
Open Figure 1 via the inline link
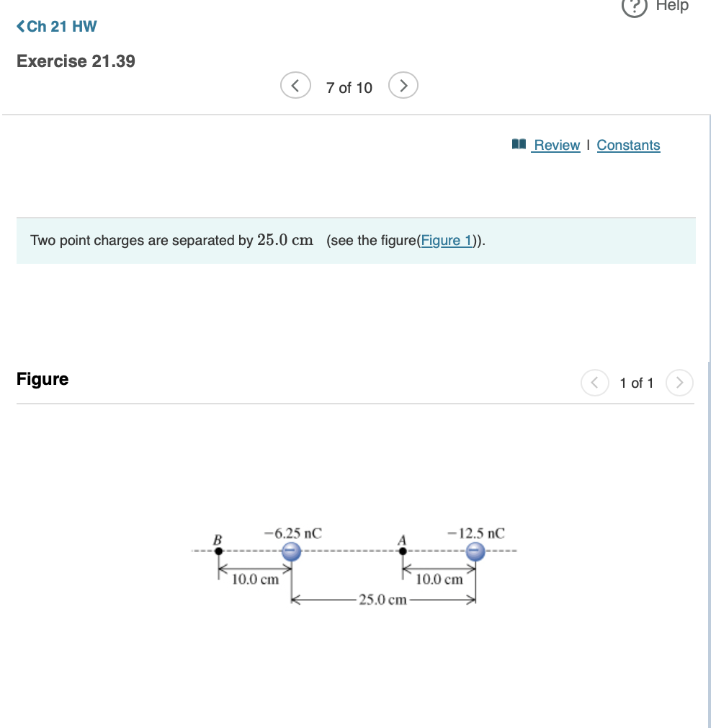(x=446, y=240)
